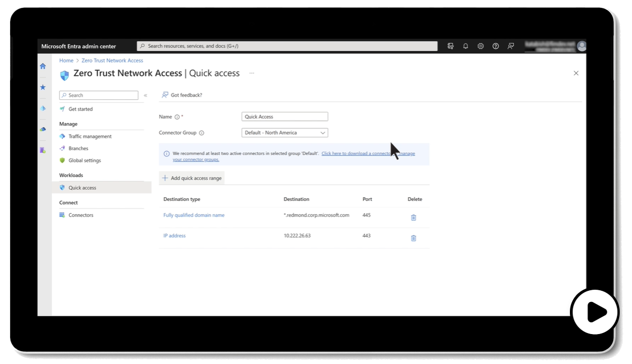Screen dimensions: 632x364
Task: Select Connectors in the Connect section
Action: coord(81,215)
